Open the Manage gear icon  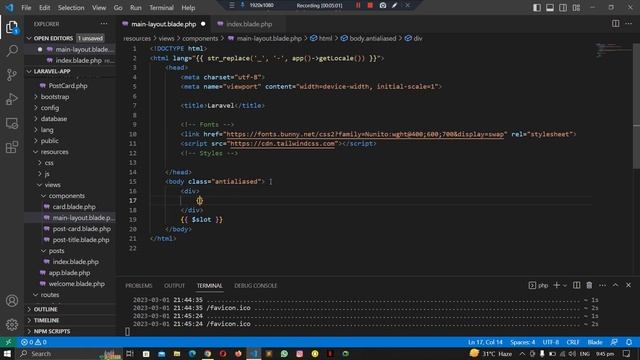12,324
